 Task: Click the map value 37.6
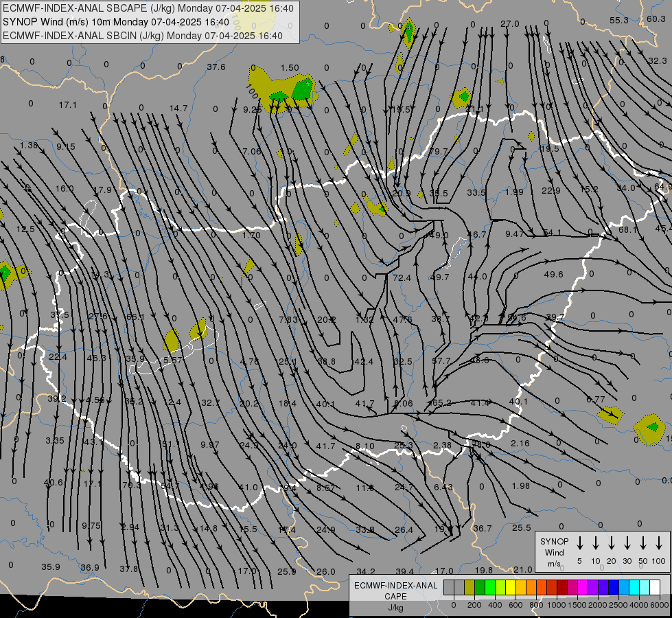click(216, 67)
